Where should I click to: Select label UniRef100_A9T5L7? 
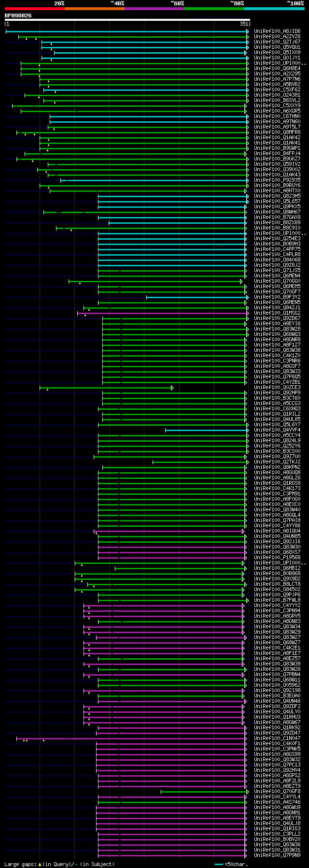pyautogui.click(x=277, y=127)
